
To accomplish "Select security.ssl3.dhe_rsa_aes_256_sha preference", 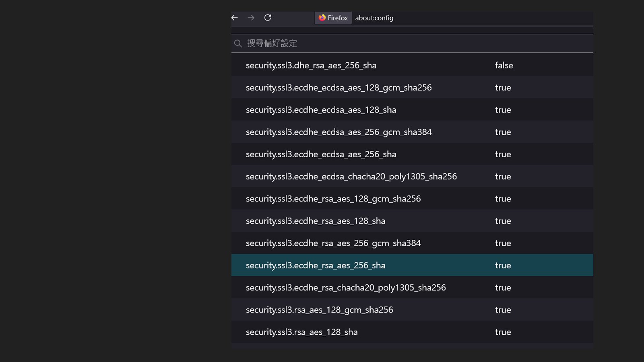I will [311, 66].
